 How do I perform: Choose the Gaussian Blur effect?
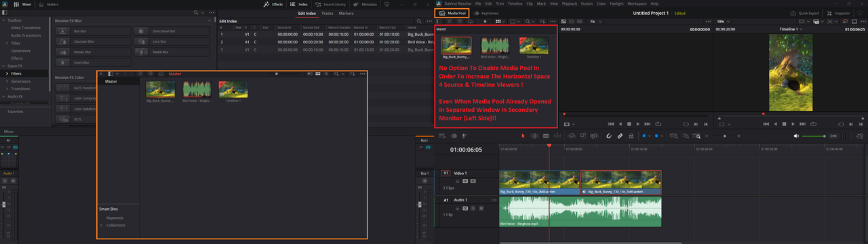[92, 41]
